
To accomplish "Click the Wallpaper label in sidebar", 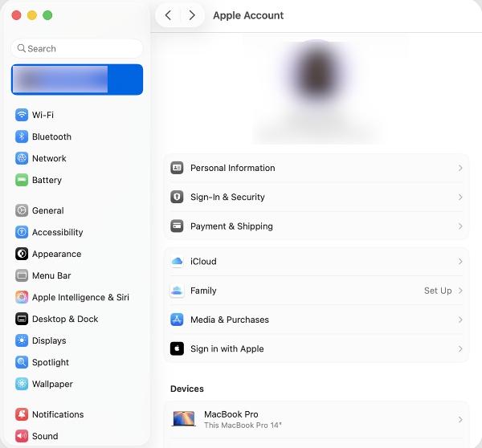I will pos(52,384).
